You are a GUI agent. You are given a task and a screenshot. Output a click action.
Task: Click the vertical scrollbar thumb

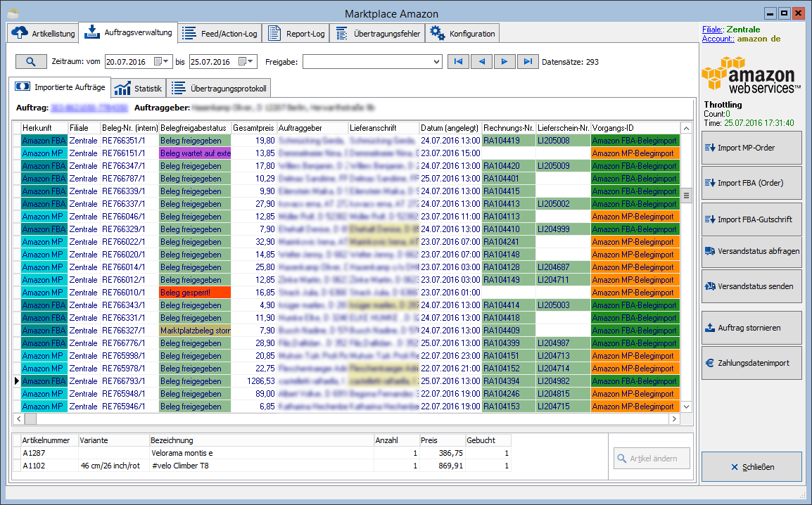click(x=686, y=196)
